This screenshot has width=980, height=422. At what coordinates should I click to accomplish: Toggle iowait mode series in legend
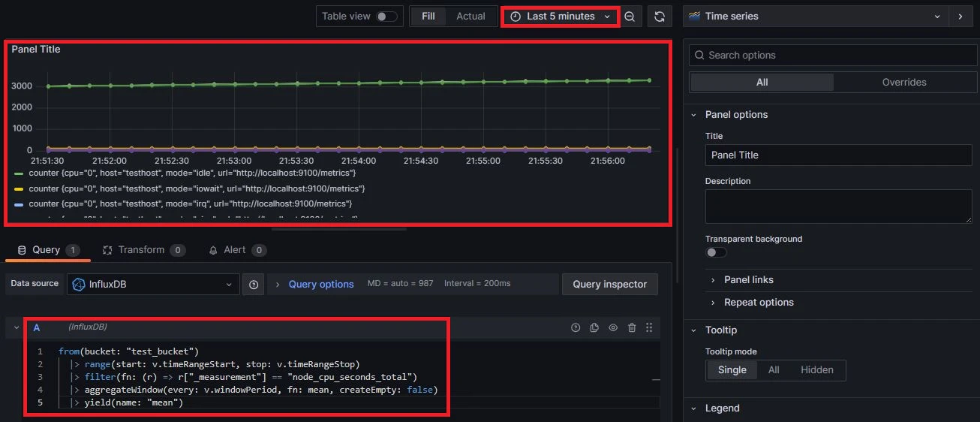pyautogui.click(x=197, y=188)
